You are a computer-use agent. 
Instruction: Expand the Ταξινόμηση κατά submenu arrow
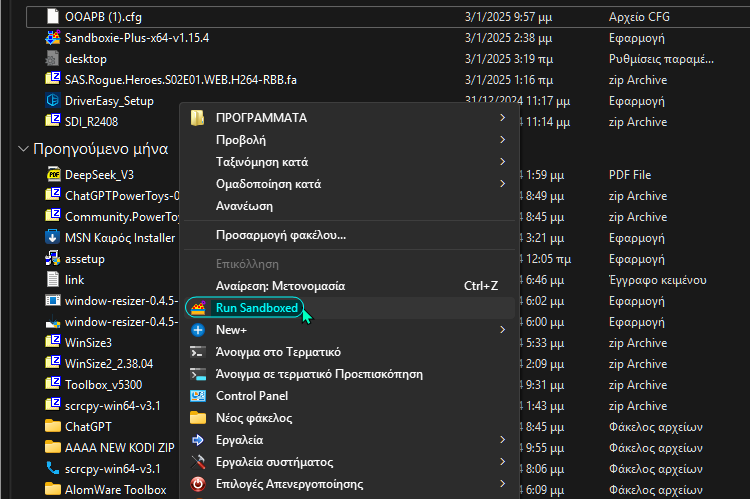tap(502, 161)
